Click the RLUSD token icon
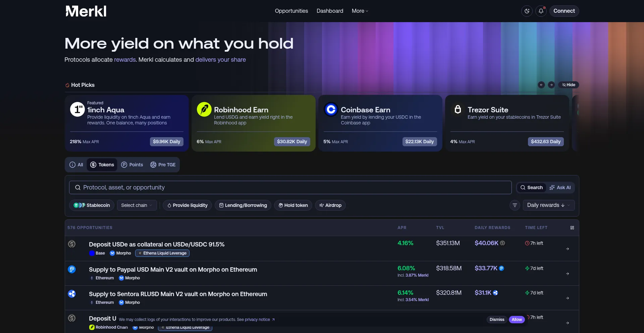 click(72, 294)
